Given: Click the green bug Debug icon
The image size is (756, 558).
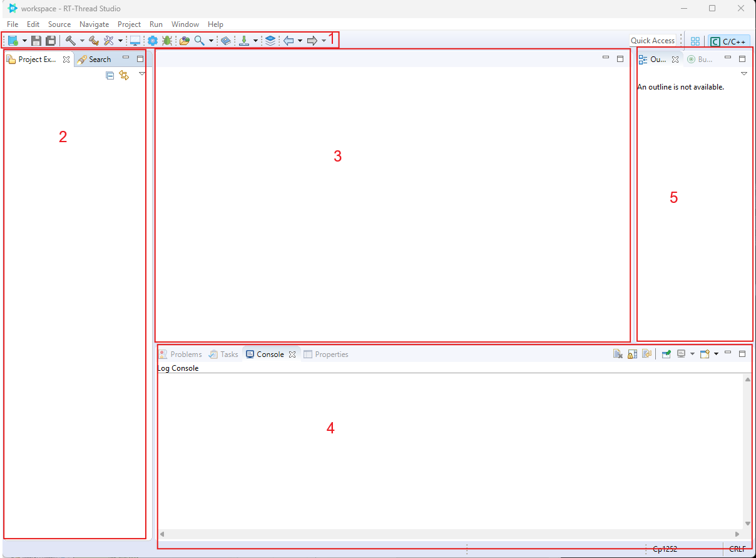Looking at the screenshot, I should pos(167,41).
